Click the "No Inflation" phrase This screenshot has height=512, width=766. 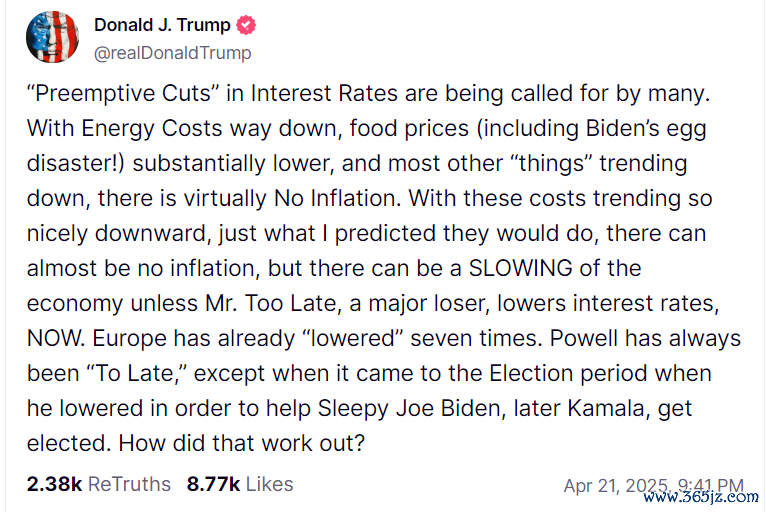[x=338, y=198]
